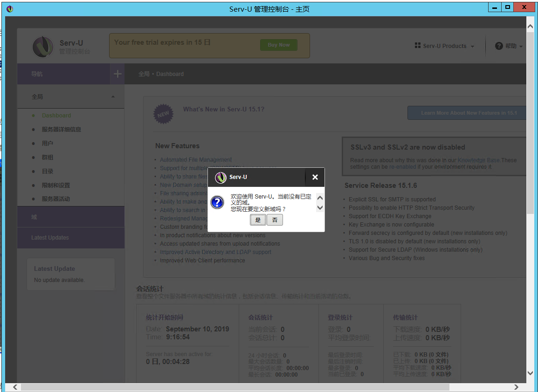This screenshot has height=392, width=538.
Task: Click 'Support for ECDH Key Exchange' item
Action: (390, 216)
